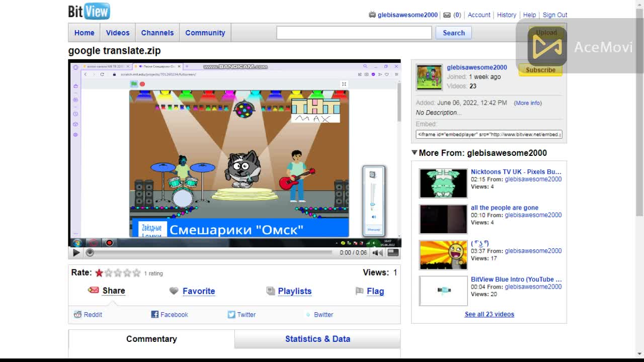Screen dimensions: 644x362
Task: Select the embed code text field
Action: (x=489, y=134)
